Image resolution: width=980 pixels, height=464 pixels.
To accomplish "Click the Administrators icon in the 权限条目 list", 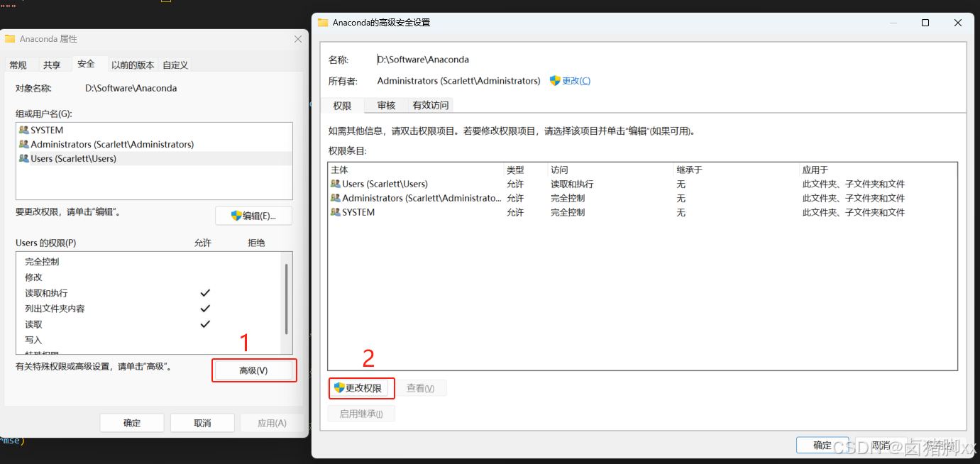I will (x=335, y=198).
